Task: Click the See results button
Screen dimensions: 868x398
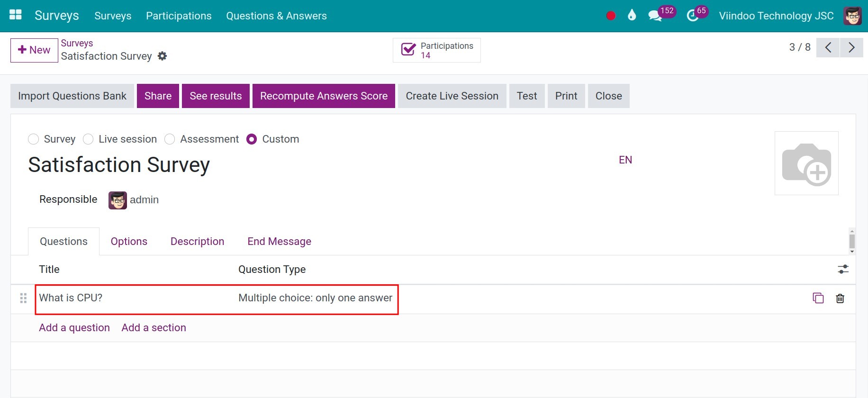Action: [216, 96]
